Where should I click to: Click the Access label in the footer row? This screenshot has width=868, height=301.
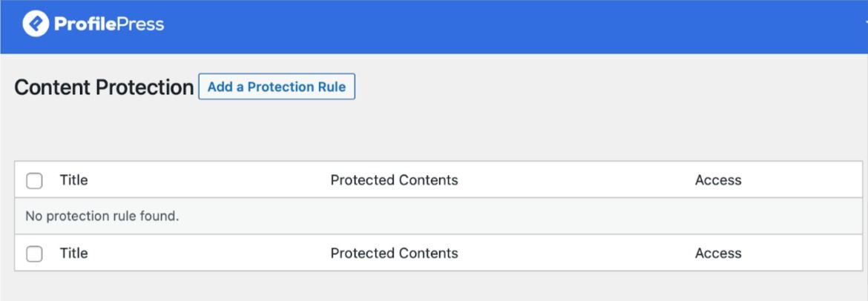coord(717,253)
